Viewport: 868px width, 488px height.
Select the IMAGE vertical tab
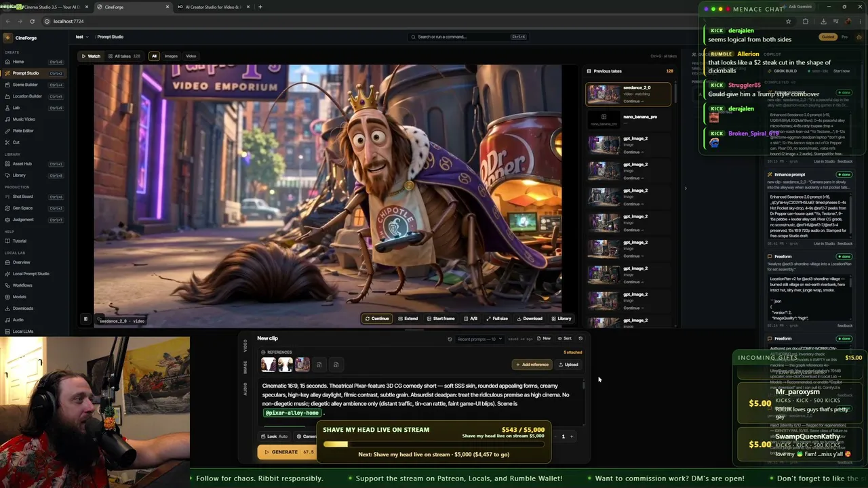tap(245, 367)
